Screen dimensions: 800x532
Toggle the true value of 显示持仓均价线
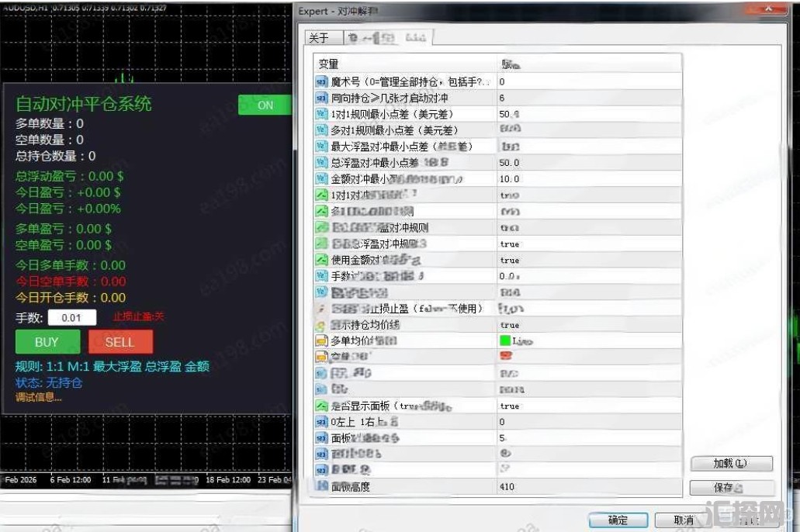click(589, 325)
